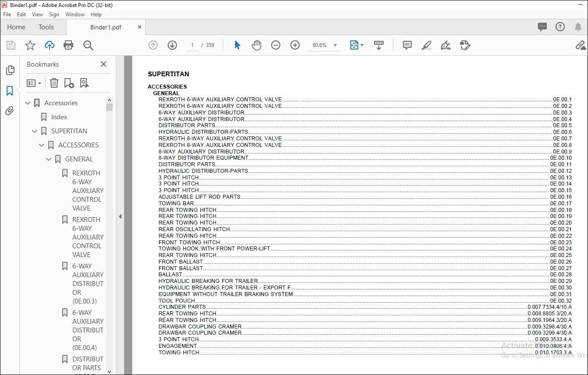Zoom out with the minus icon

point(276,45)
